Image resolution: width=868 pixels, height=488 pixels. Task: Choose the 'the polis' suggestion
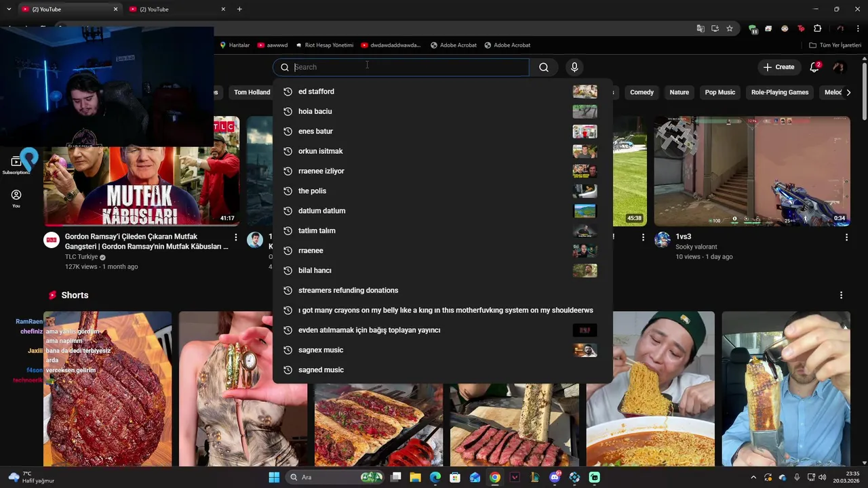tap(442, 191)
